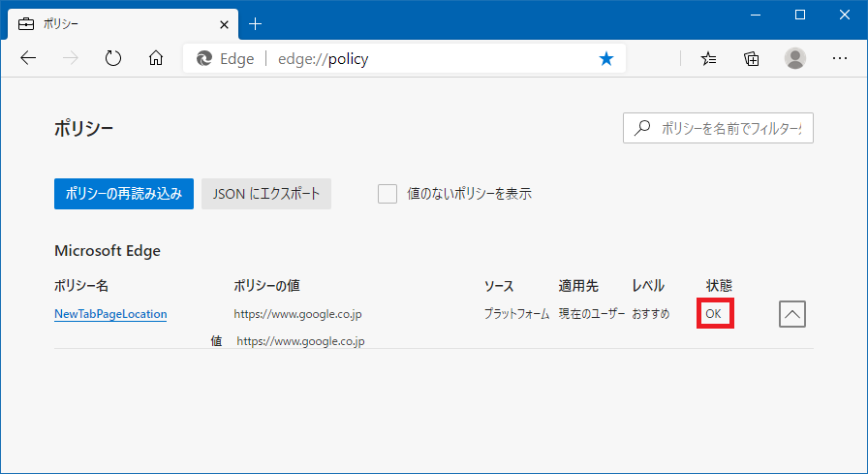Open the user profile menu
This screenshot has width=868, height=474.
tap(795, 58)
